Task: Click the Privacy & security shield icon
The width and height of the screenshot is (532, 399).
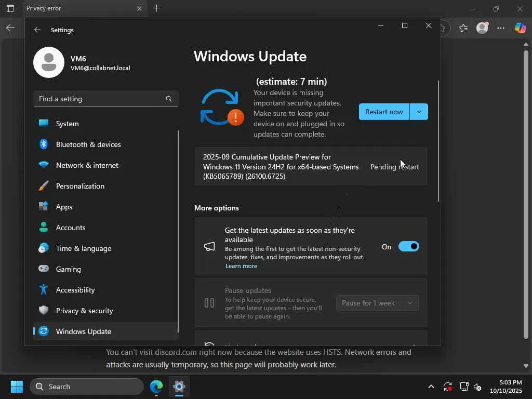Action: [44, 310]
